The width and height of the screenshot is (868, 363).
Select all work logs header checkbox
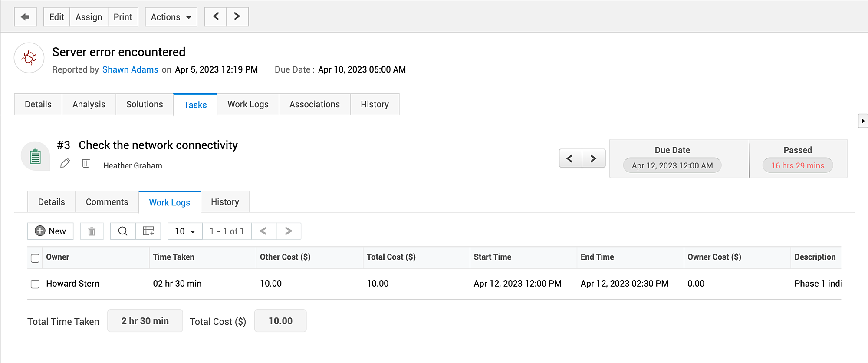pyautogui.click(x=35, y=258)
